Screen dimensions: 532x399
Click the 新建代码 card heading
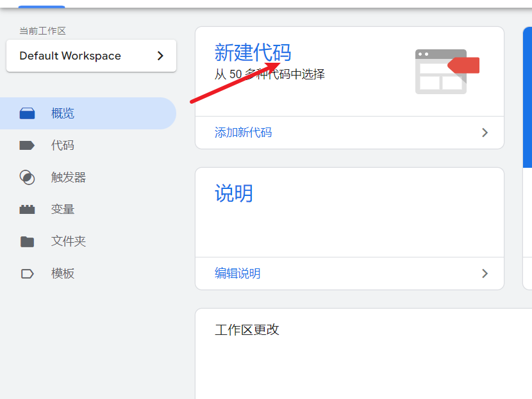[x=253, y=53]
